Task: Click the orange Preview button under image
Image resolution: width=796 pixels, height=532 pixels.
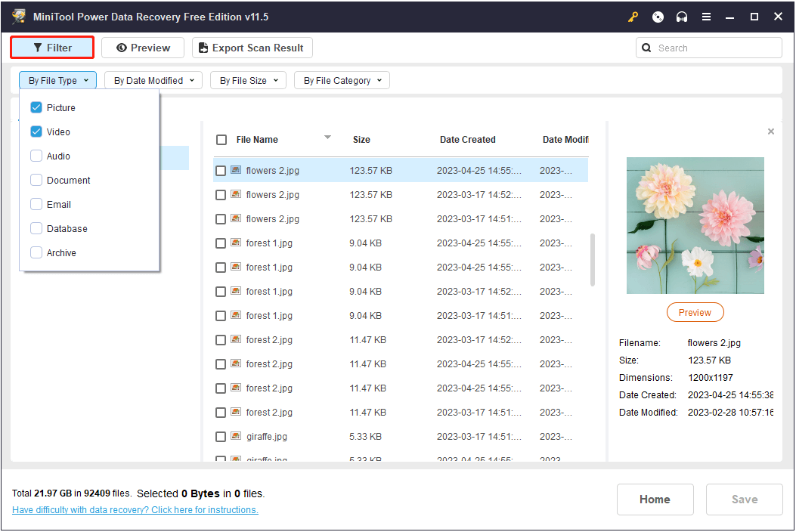Action: coord(695,312)
